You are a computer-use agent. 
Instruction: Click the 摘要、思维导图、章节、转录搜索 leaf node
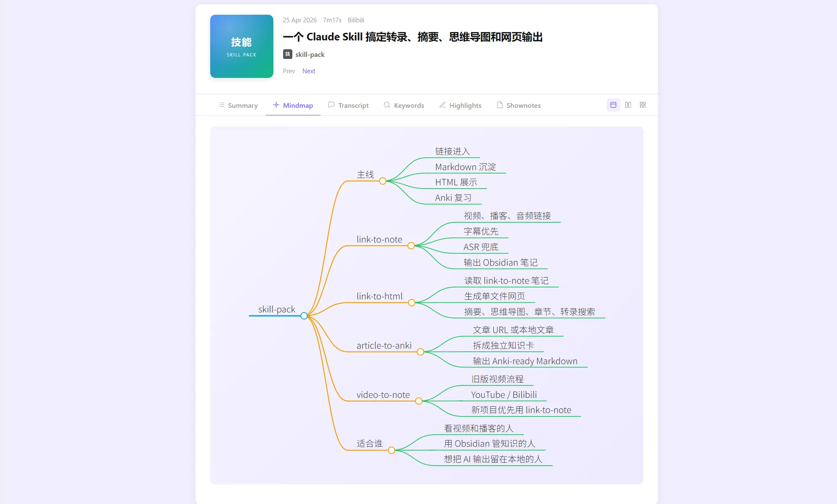point(530,312)
